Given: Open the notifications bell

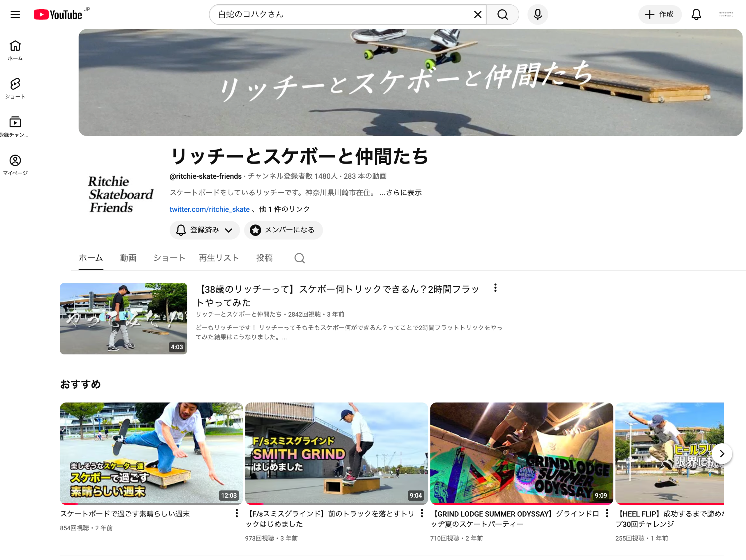Looking at the screenshot, I should point(696,15).
